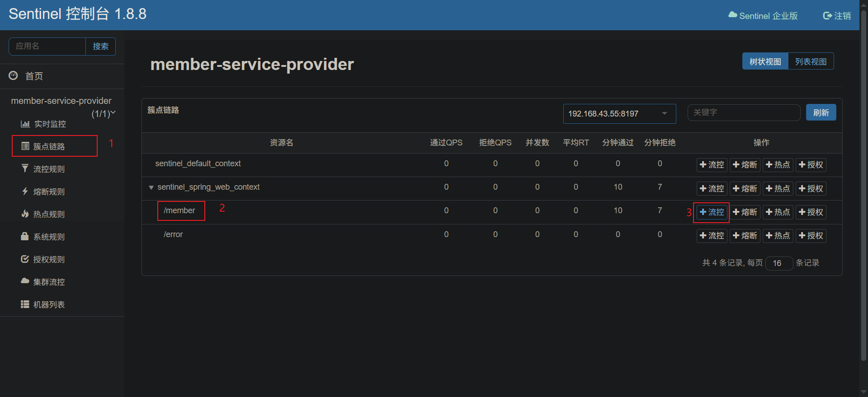Image resolution: width=868 pixels, height=397 pixels.
Task: Click the lock icon for 系统规则
Action: (25, 237)
